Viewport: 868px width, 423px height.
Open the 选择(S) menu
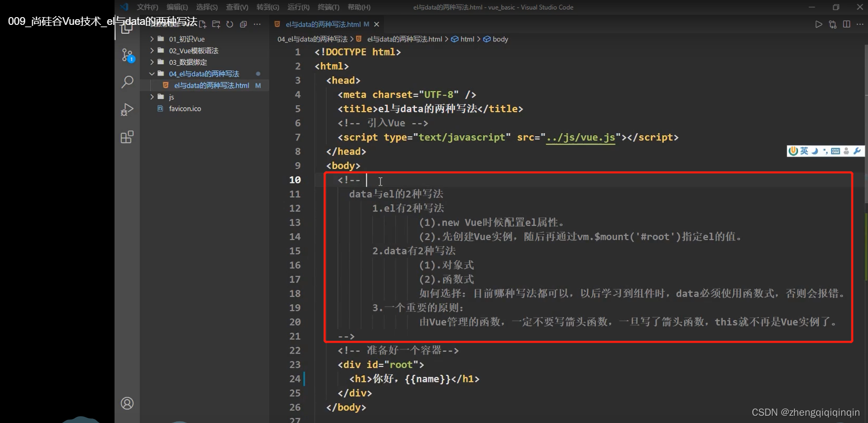point(207,7)
